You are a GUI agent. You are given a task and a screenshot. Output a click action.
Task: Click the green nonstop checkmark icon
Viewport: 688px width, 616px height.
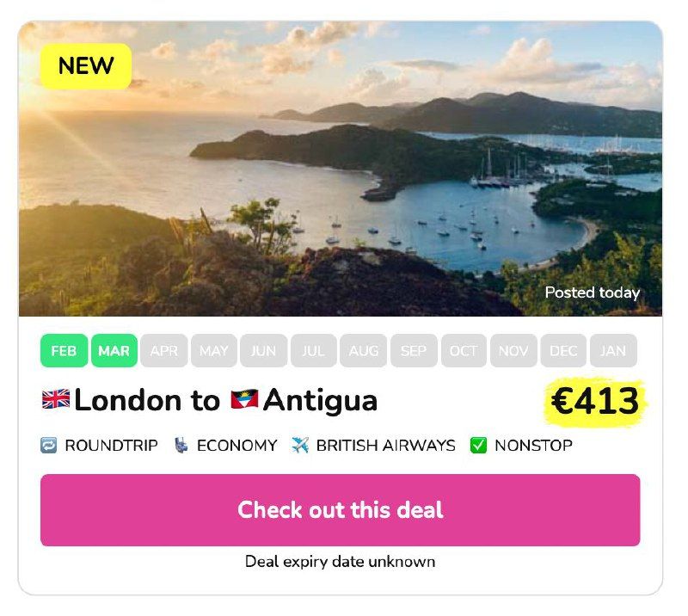coord(478,445)
